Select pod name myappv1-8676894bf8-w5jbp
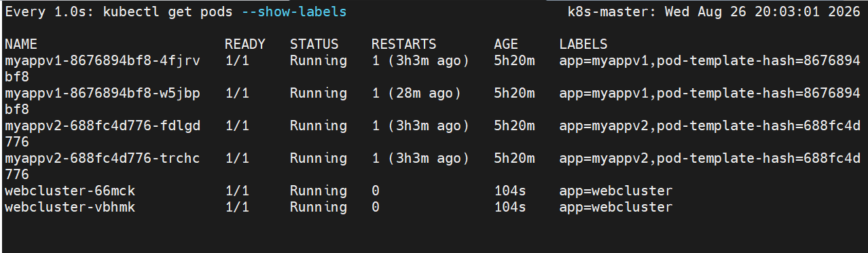 click(x=103, y=94)
